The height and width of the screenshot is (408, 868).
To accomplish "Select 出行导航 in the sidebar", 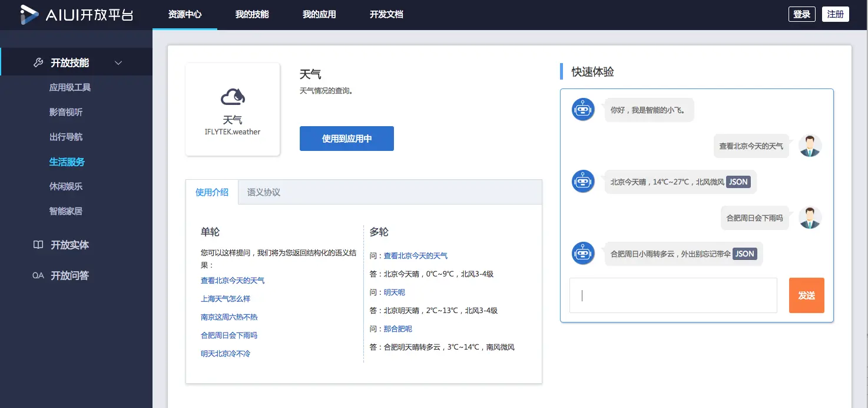I will click(x=66, y=137).
